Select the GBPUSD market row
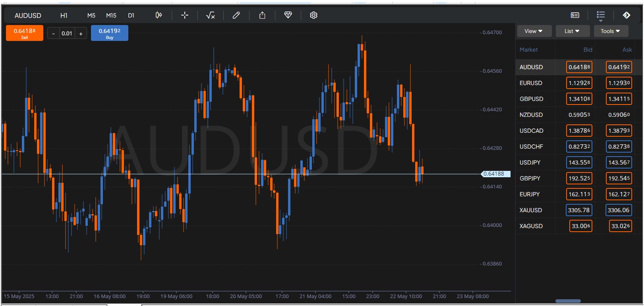Image resolution: width=644 pixels, height=306 pixels. point(579,99)
